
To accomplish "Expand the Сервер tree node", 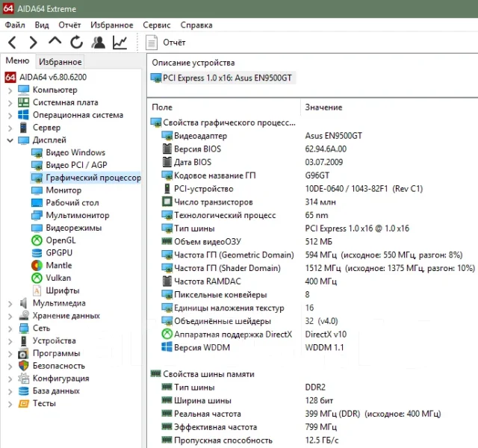I will click(10, 128).
